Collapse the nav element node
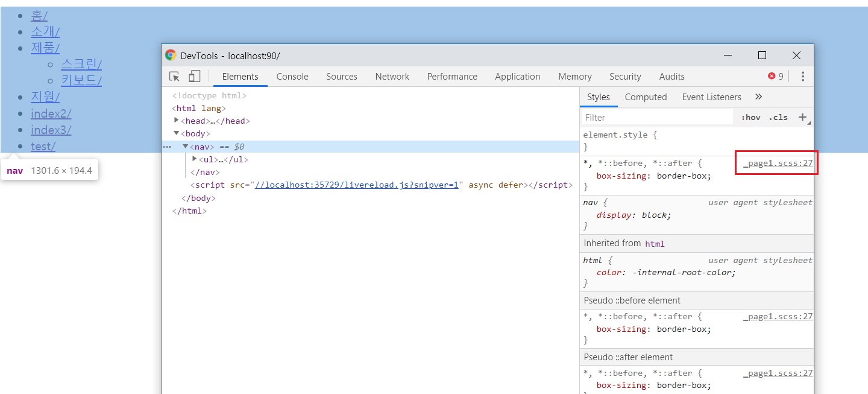This screenshot has height=394, width=868. click(186, 147)
